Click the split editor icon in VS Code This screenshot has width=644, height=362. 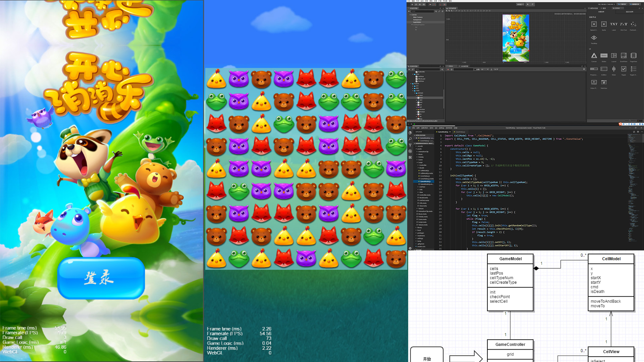tap(638, 132)
